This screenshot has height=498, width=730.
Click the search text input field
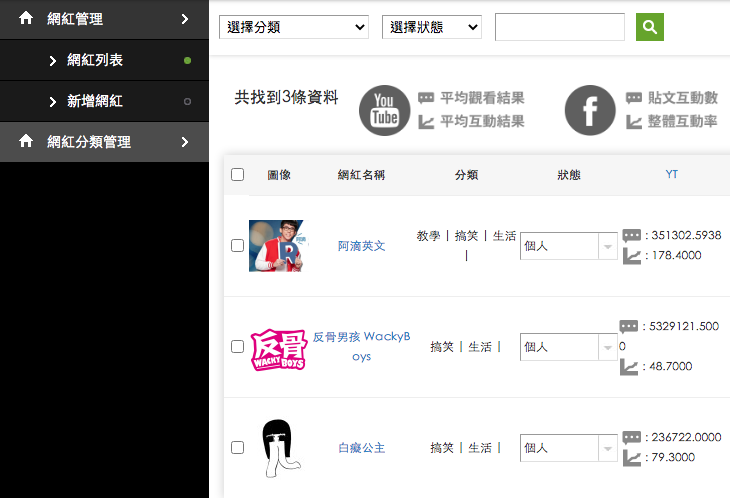[559, 27]
